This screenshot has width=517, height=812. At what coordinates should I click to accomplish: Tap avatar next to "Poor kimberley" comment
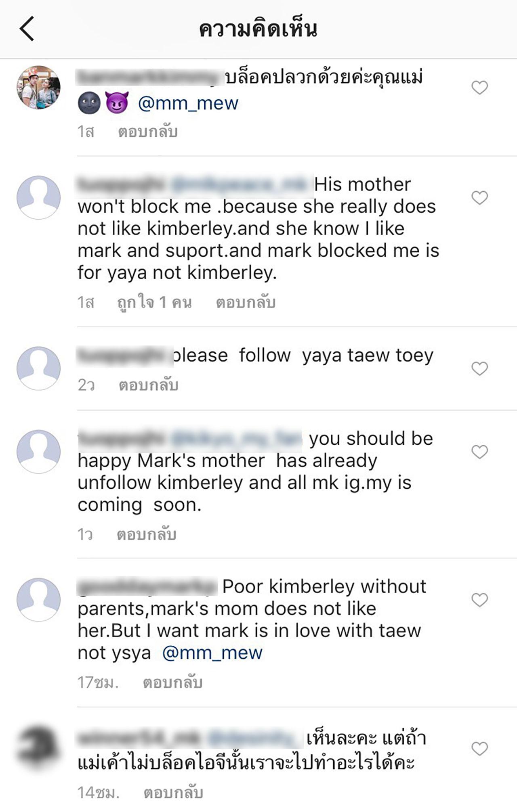[x=38, y=600]
